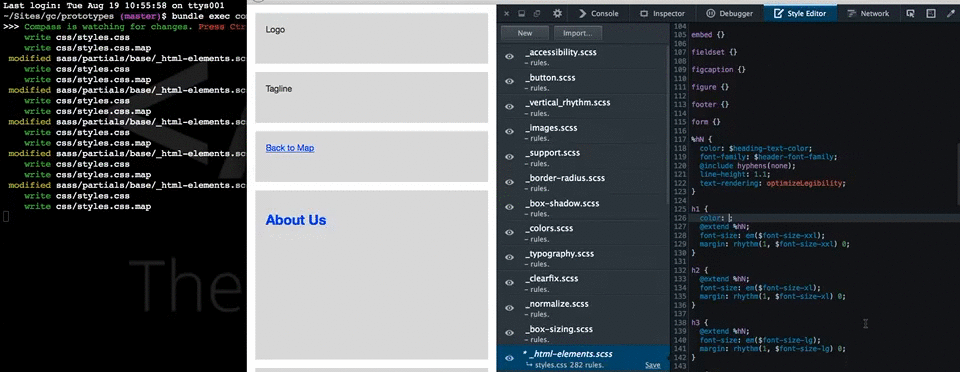Open the developer tools settings gear
This screenshot has width=960, height=372.
(x=557, y=13)
